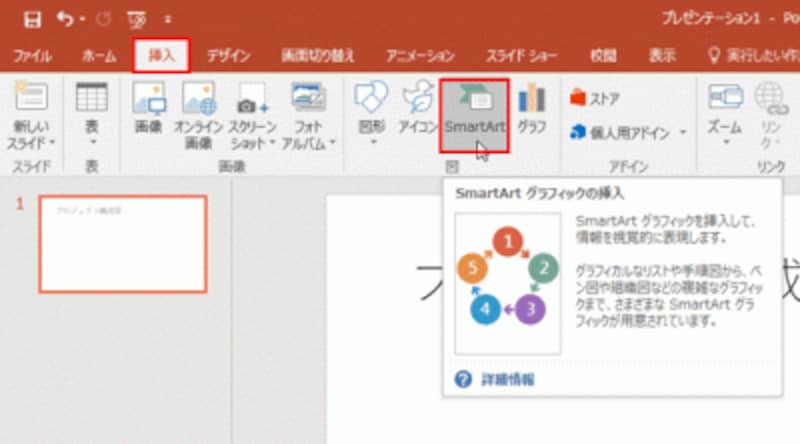Viewport: 800px width, 444px height.
Task: Click the 詳細情報 help link
Action: click(x=508, y=379)
